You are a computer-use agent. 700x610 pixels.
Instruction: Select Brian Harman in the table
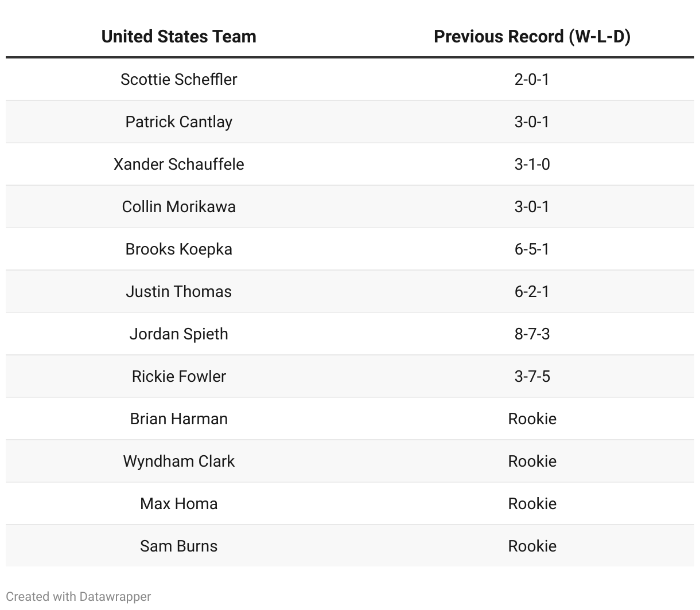coord(178,419)
